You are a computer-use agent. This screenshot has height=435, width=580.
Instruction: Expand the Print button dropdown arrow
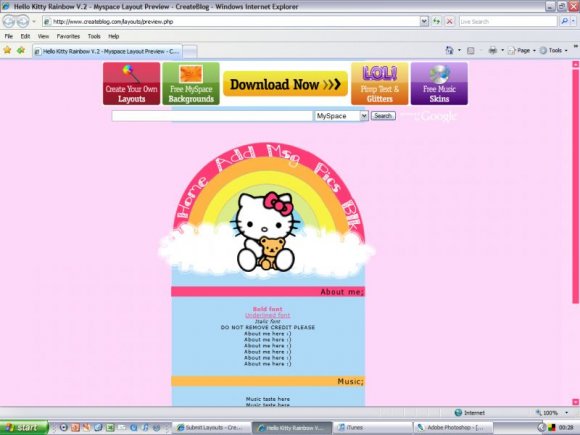502,50
